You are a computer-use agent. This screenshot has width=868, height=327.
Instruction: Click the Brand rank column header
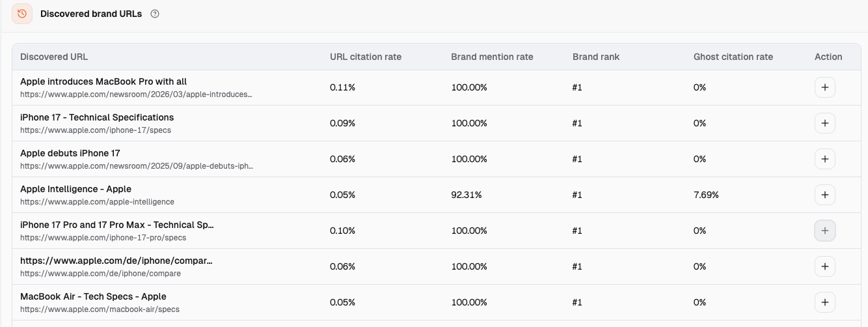click(596, 57)
